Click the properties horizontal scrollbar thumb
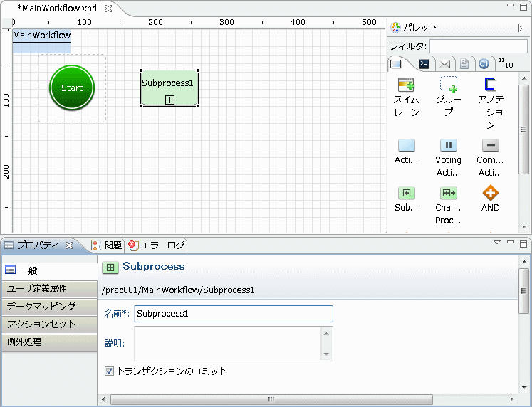This screenshot has height=407, width=532. (271, 399)
